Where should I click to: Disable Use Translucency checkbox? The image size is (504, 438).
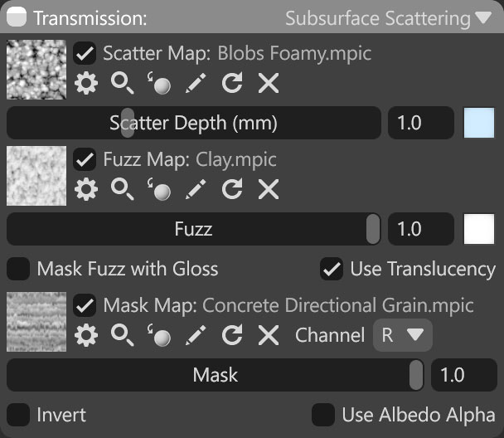coord(332,269)
